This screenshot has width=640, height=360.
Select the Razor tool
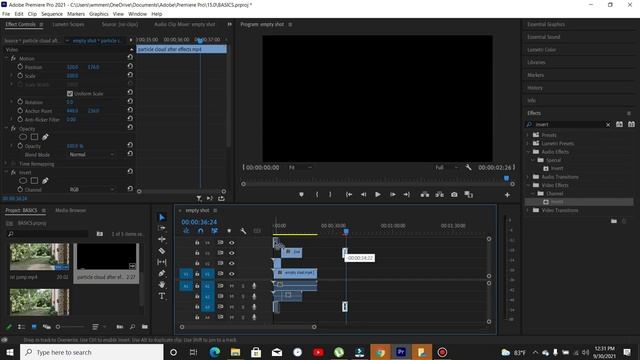(162, 251)
